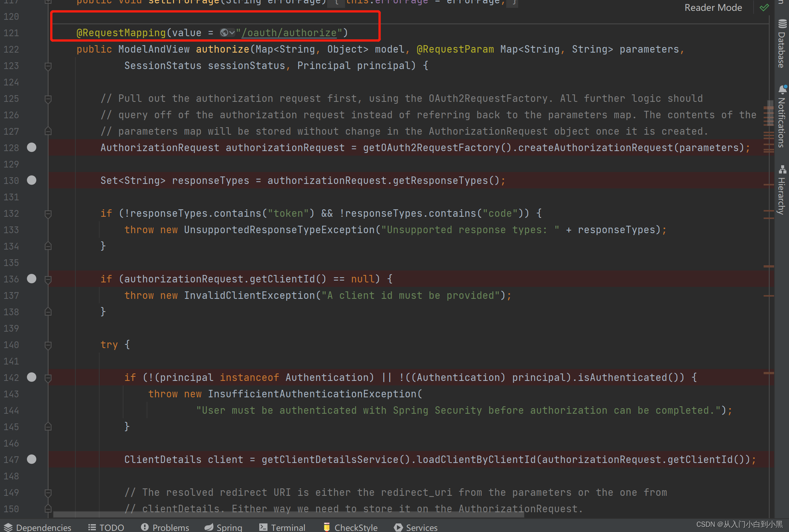
Task: Toggle breakpoint on line 147
Action: (x=32, y=459)
